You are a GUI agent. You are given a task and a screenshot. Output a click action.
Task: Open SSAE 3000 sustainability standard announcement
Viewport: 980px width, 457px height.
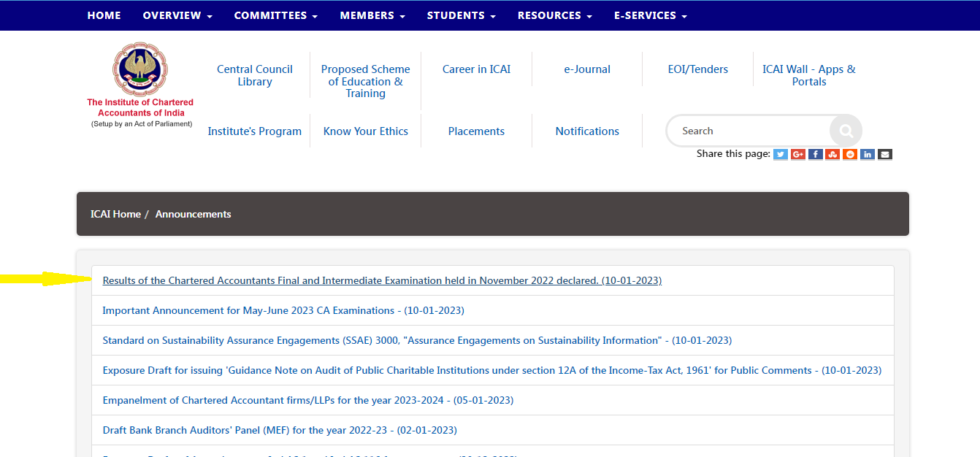417,340
